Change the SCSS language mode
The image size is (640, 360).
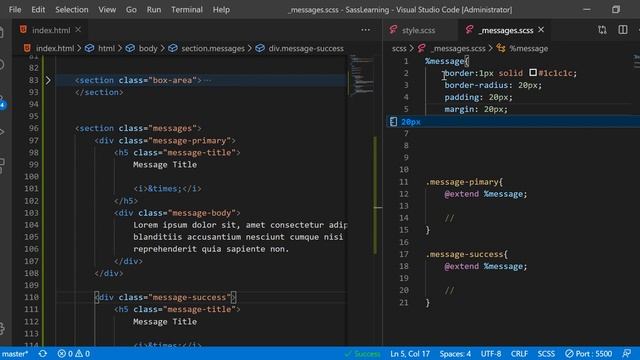click(546, 353)
